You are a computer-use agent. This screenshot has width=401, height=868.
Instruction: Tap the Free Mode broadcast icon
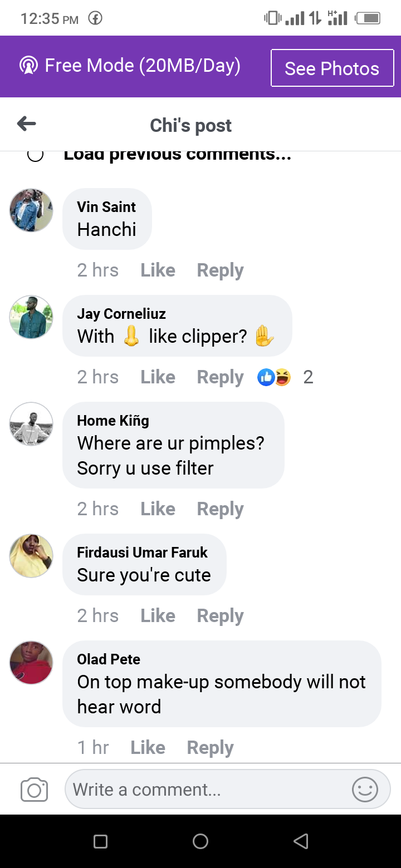point(28,66)
